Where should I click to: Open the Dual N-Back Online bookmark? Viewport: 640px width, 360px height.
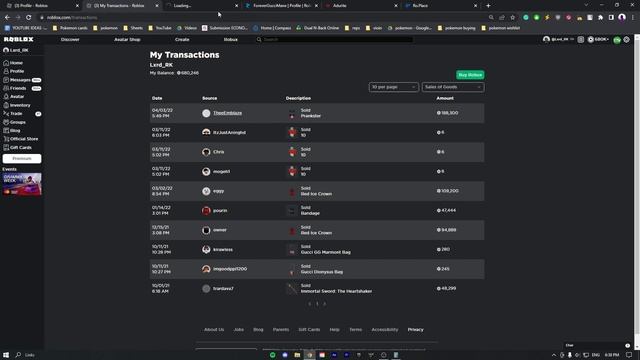[x=318, y=28]
